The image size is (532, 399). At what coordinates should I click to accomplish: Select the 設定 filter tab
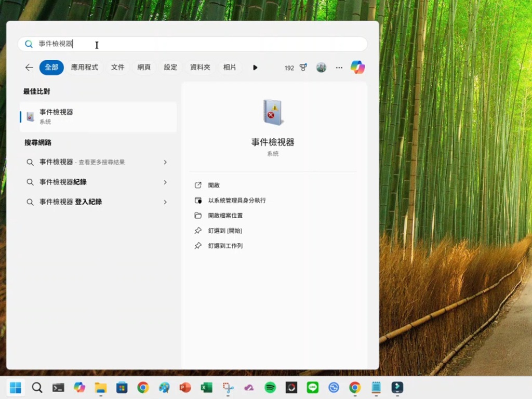(170, 68)
